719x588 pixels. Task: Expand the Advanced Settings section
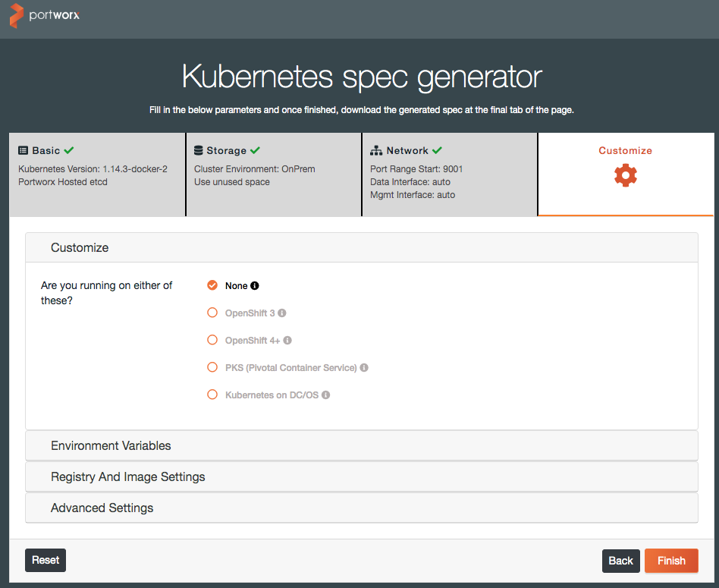click(362, 508)
